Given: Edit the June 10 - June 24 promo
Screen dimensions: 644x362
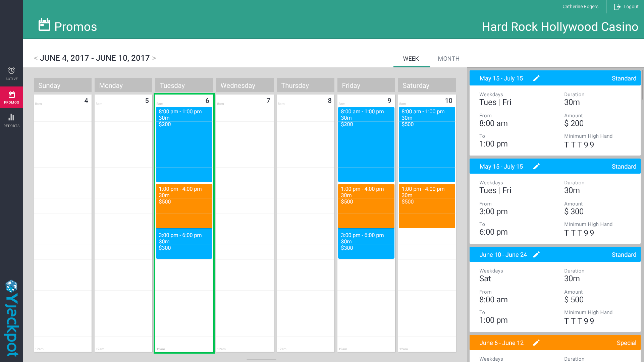Looking at the screenshot, I should tap(536, 254).
